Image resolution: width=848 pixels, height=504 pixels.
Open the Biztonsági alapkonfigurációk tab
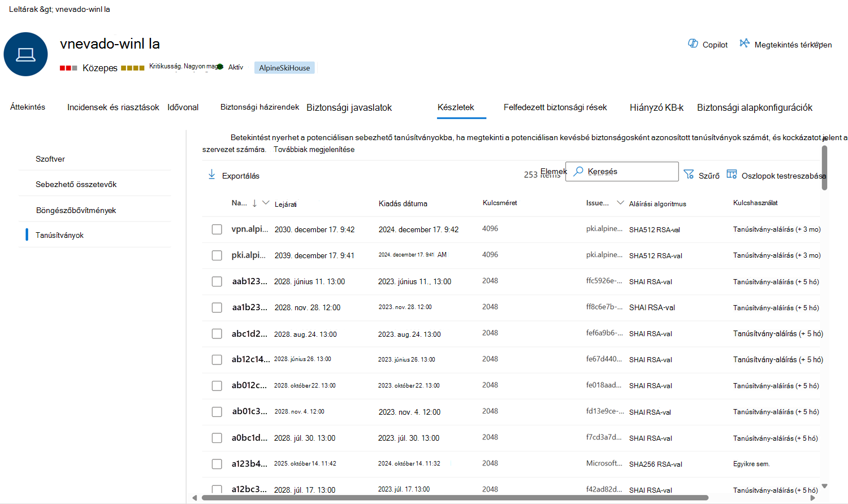click(755, 107)
